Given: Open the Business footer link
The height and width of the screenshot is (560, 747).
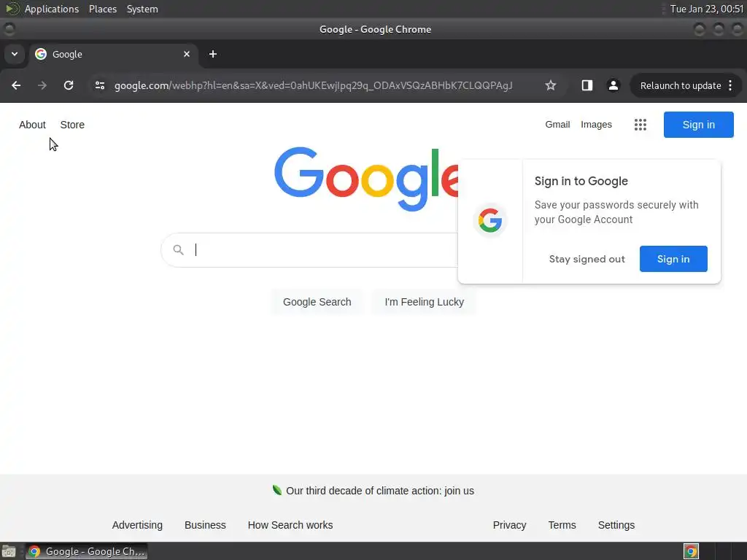Looking at the screenshot, I should (205, 525).
